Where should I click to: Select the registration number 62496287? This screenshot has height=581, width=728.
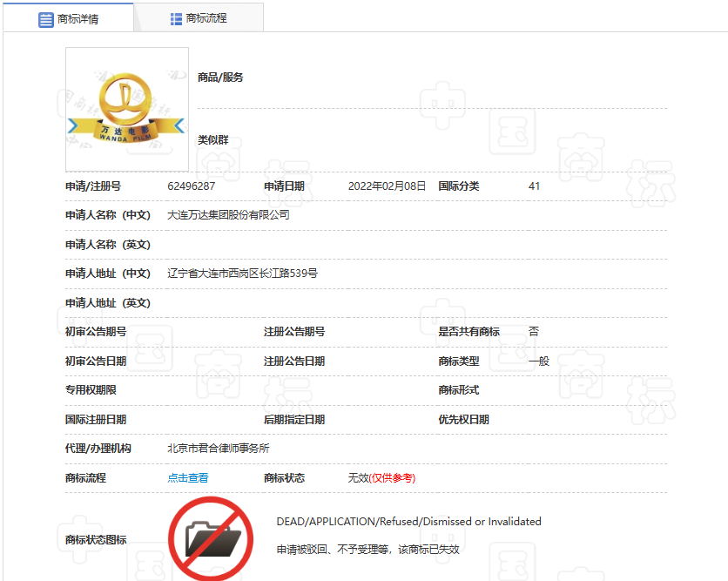[x=192, y=186]
